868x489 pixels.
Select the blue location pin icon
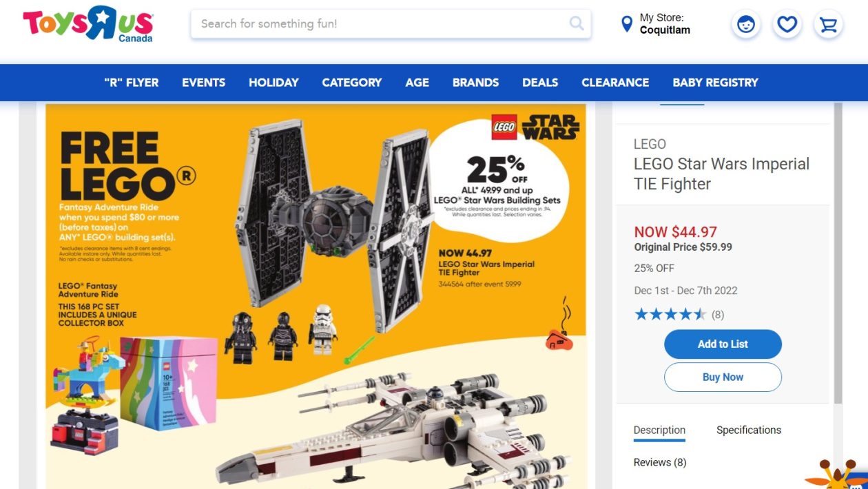[x=626, y=23]
